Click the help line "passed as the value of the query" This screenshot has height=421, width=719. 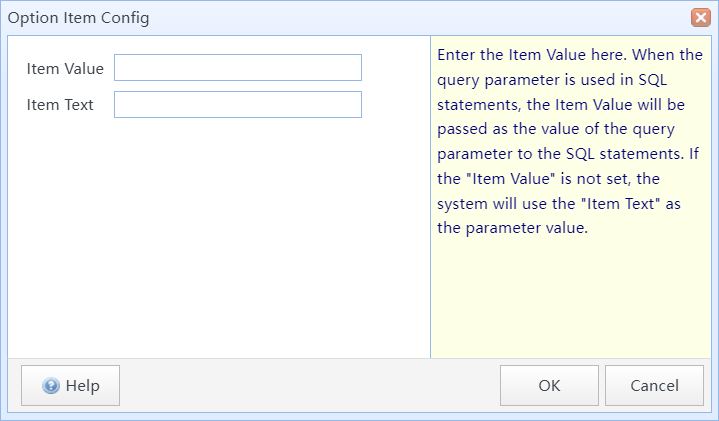[x=556, y=129]
